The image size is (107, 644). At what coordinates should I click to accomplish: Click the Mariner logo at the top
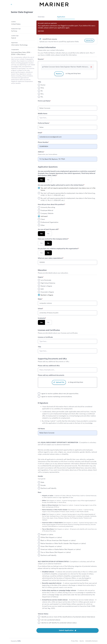(54, 5)
